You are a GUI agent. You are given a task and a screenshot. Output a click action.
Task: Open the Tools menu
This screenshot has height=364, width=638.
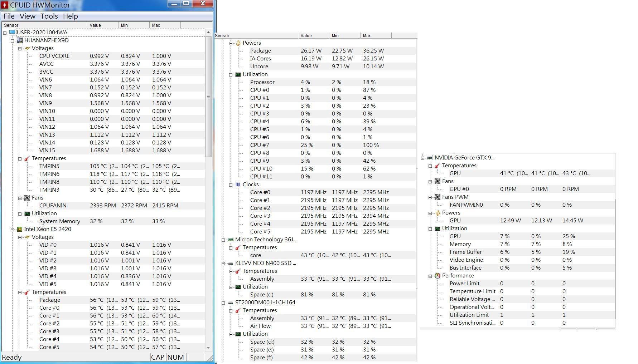click(49, 16)
